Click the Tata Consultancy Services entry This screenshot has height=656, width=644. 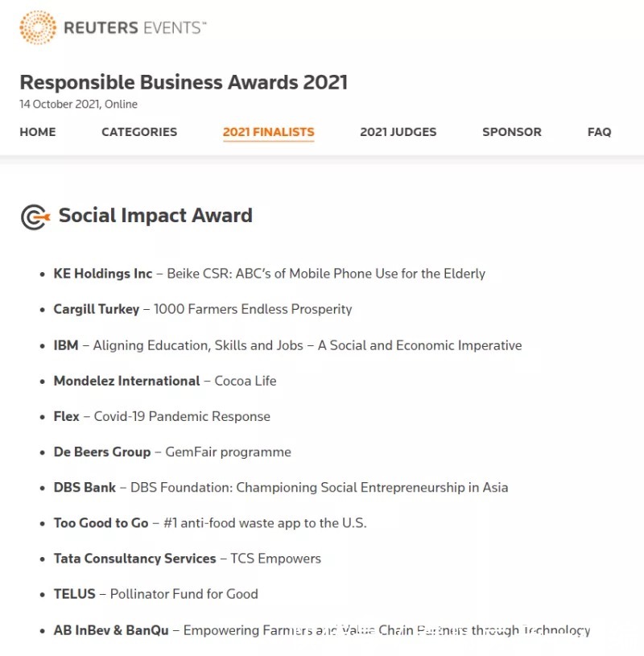pyautogui.click(x=187, y=558)
